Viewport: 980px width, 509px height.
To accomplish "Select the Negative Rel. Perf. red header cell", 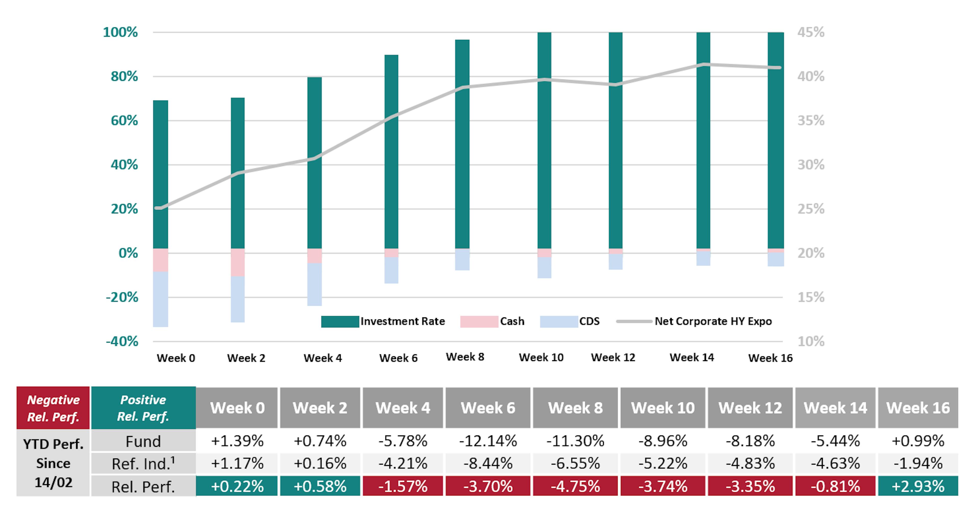I will [x=53, y=408].
